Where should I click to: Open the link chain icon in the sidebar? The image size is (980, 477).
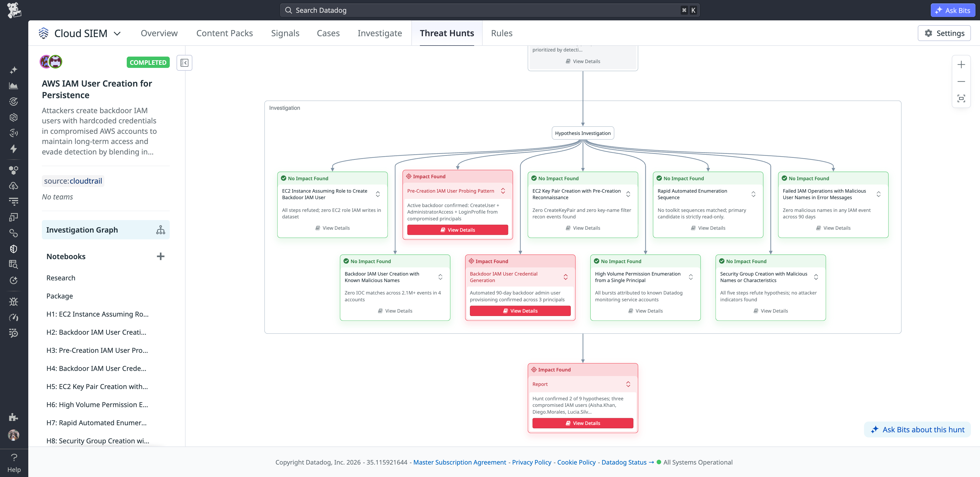point(14,233)
